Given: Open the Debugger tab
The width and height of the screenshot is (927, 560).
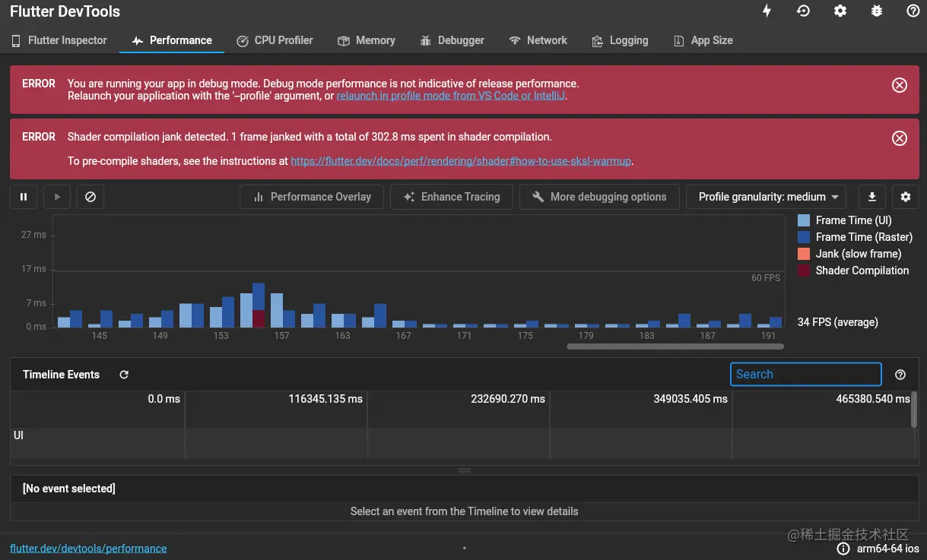Looking at the screenshot, I should click(451, 40).
